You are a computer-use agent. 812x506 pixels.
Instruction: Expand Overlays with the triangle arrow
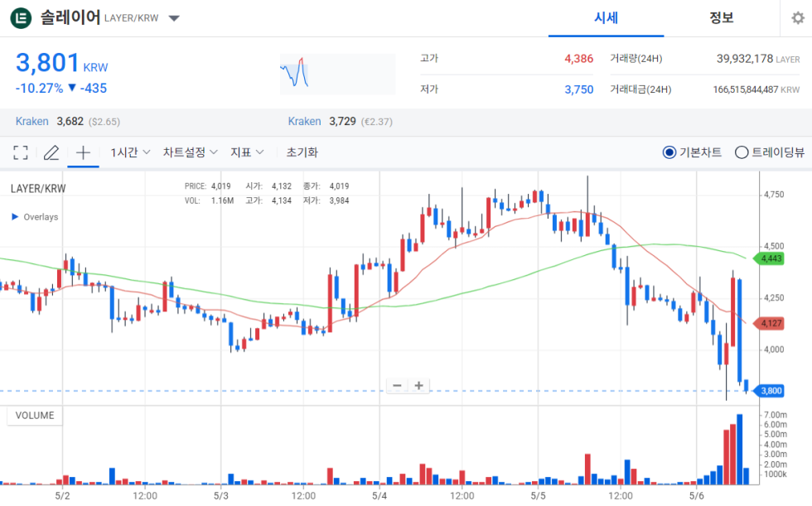14,217
